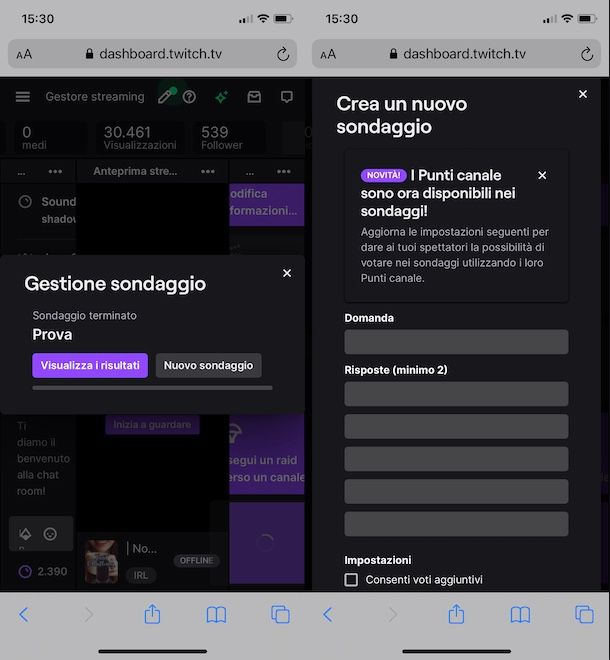Click the Inizia a guardare button
This screenshot has height=660, width=610.
(x=152, y=425)
